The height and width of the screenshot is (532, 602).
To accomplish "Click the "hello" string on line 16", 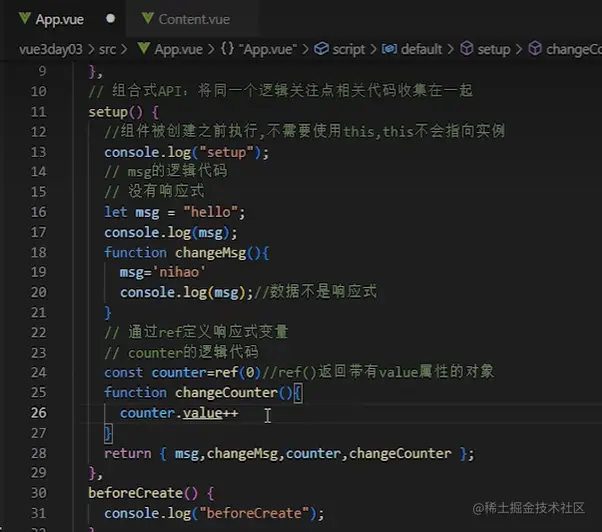I will pyautogui.click(x=210, y=212).
